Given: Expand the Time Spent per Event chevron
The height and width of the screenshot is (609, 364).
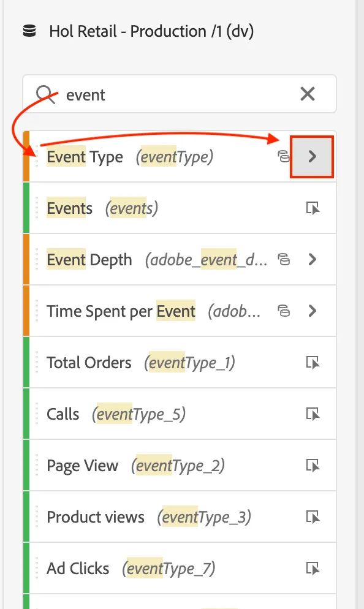Looking at the screenshot, I should pos(312,311).
